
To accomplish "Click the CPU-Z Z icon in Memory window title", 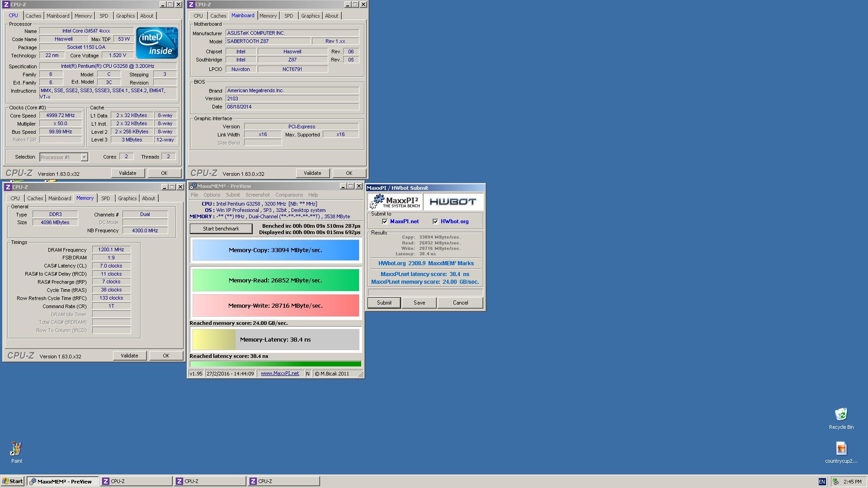I will tap(8, 187).
